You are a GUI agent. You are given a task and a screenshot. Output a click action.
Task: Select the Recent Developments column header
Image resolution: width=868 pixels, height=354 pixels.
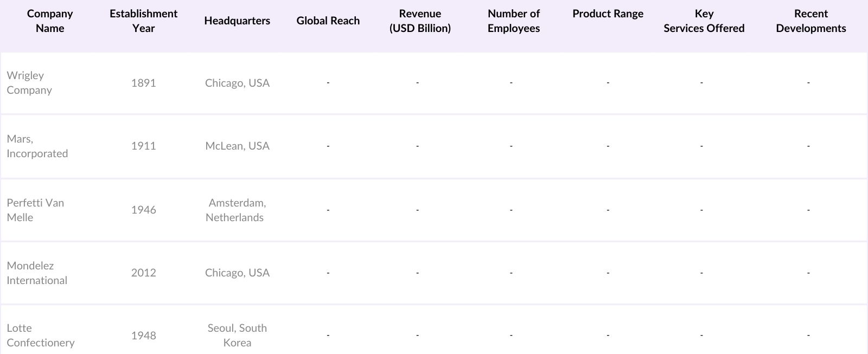[x=810, y=21]
